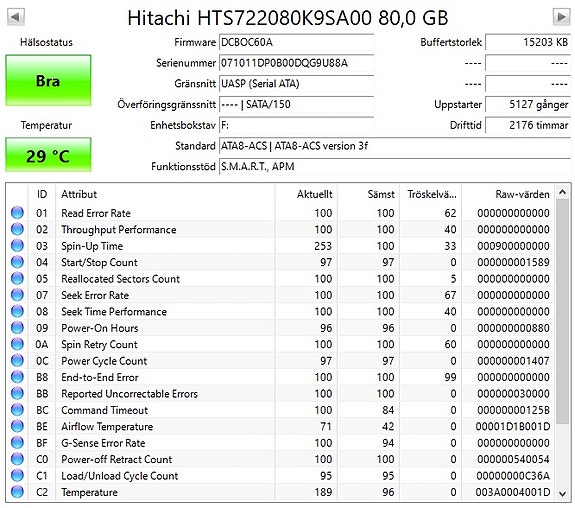Click the green Bra health status button

(48, 81)
